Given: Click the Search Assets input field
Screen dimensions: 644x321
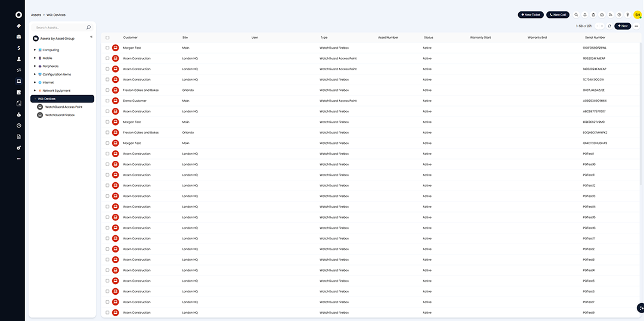Looking at the screenshot, I should [60, 27].
